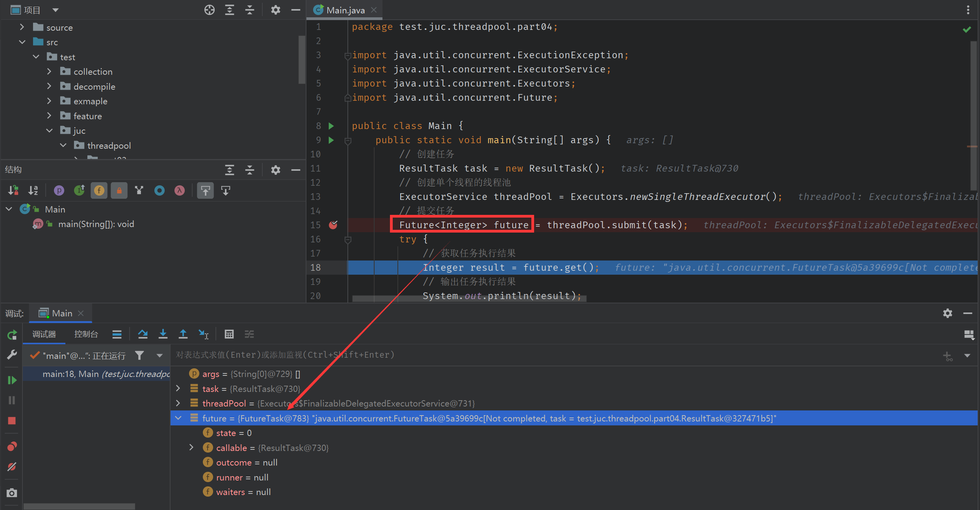
Task: Resume the program
Action: 12,380
